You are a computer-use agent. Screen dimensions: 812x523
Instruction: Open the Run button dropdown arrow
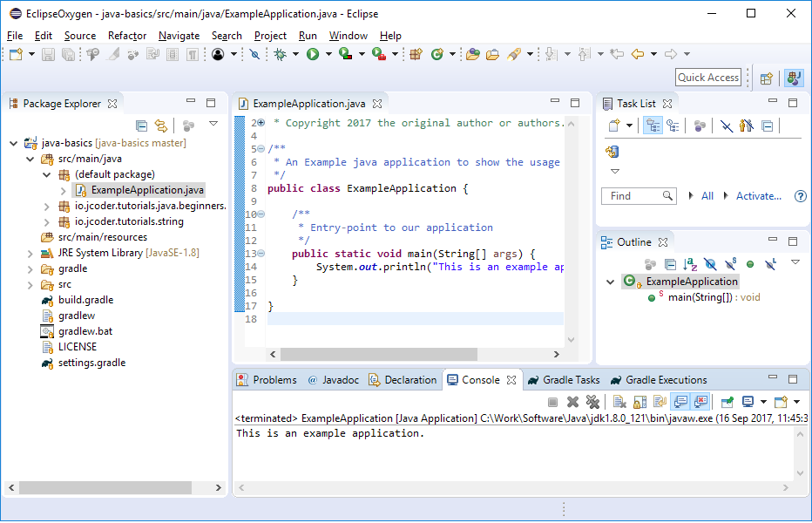click(x=328, y=54)
